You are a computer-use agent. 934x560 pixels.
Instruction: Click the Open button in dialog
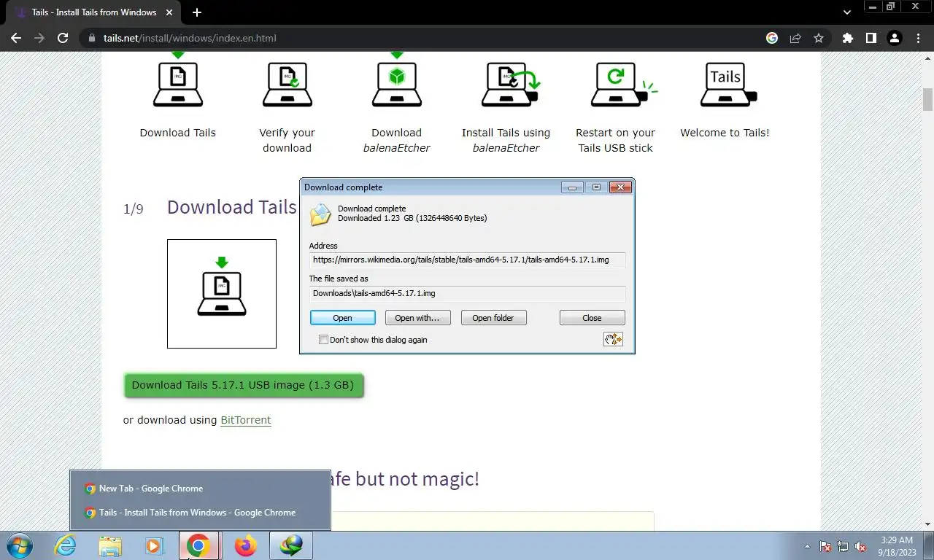tap(342, 318)
